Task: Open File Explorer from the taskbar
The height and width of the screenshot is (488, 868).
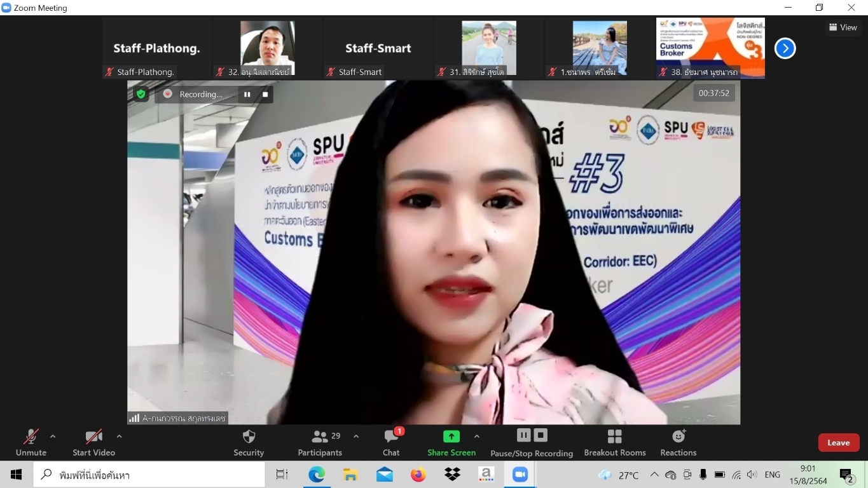Action: pos(350,475)
